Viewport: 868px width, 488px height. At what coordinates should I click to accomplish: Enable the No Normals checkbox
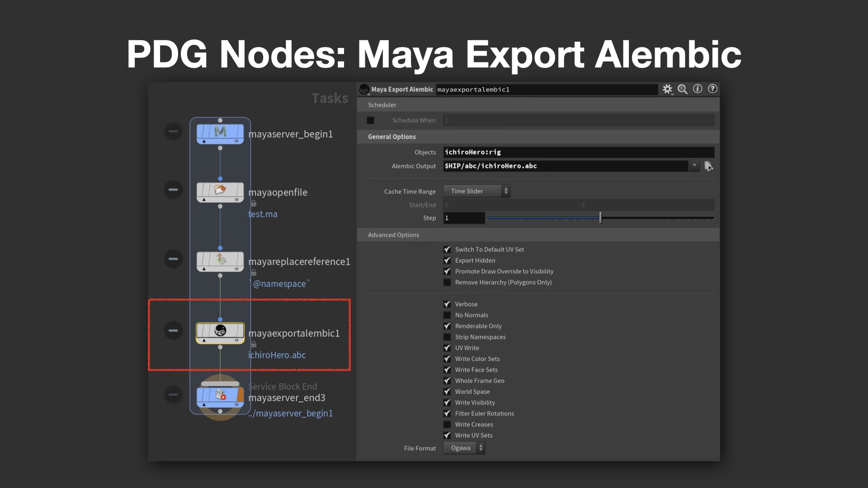click(447, 315)
